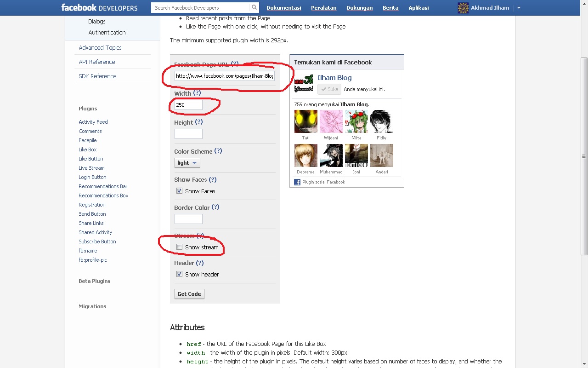The image size is (588, 368).
Task: Select the Peralatan menu item
Action: (324, 7)
